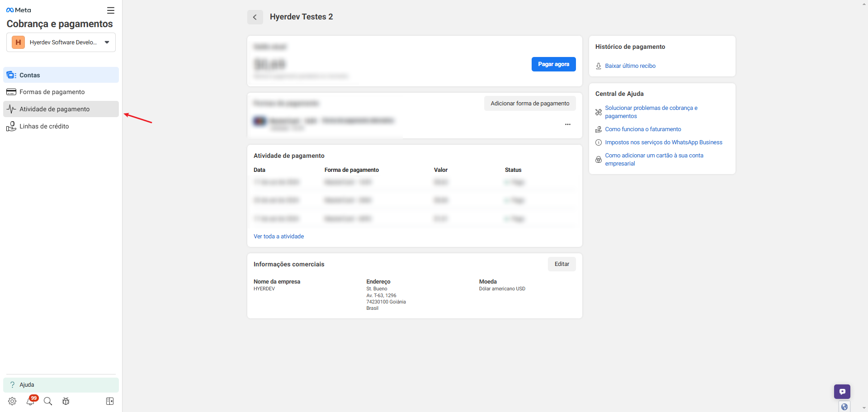The width and height of the screenshot is (868, 412).
Task: Go back with the arrow button
Action: [255, 17]
